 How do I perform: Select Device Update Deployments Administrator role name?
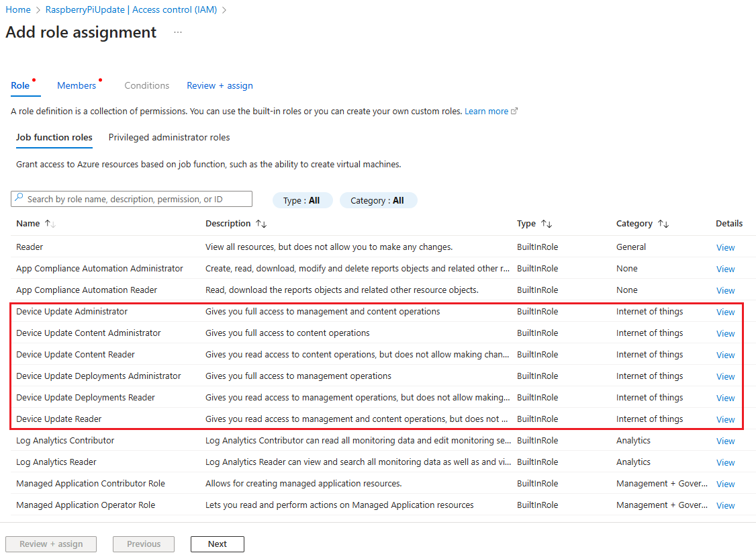pyautogui.click(x=98, y=376)
